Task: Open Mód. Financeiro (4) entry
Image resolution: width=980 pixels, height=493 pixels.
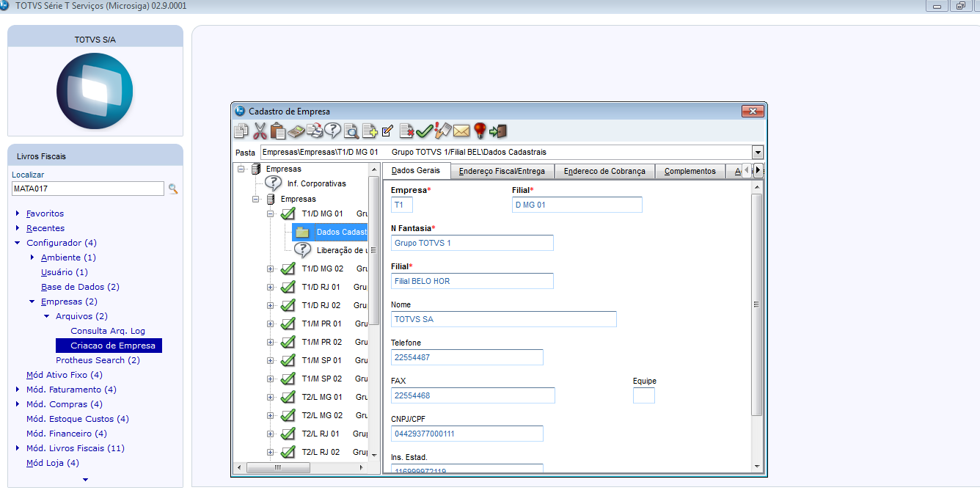Action: pos(67,434)
